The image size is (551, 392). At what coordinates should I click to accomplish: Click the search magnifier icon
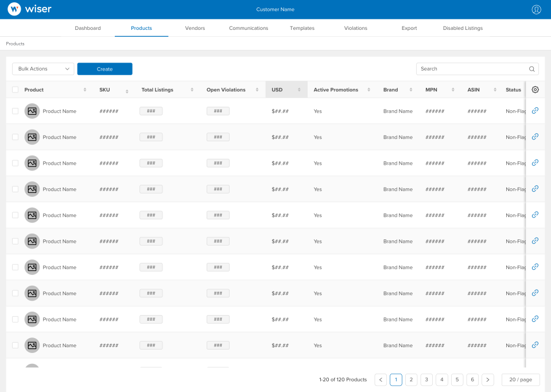pos(531,69)
